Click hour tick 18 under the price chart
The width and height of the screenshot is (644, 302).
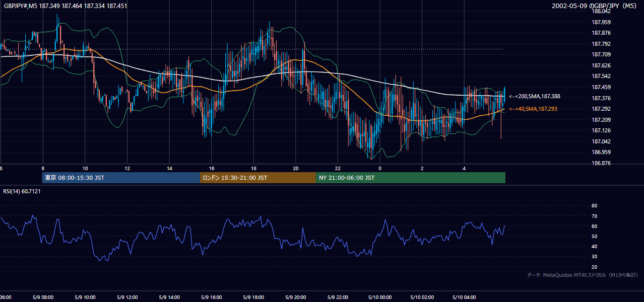point(253,169)
